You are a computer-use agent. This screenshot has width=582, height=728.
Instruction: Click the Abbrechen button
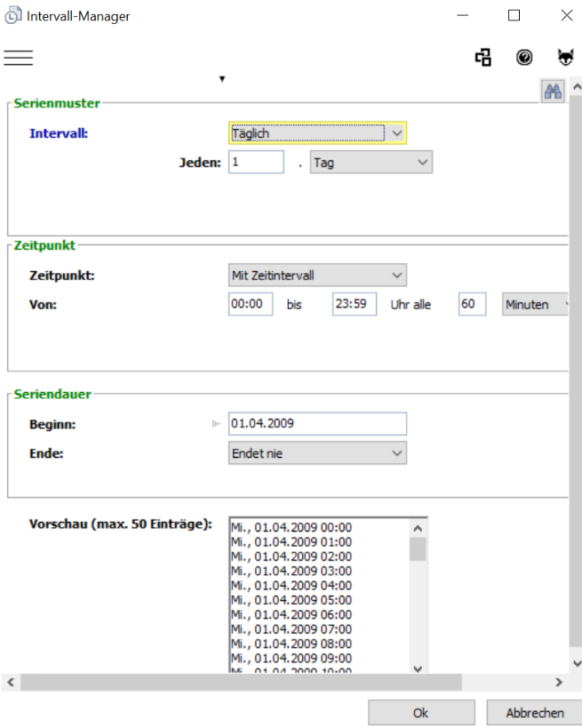click(534, 713)
